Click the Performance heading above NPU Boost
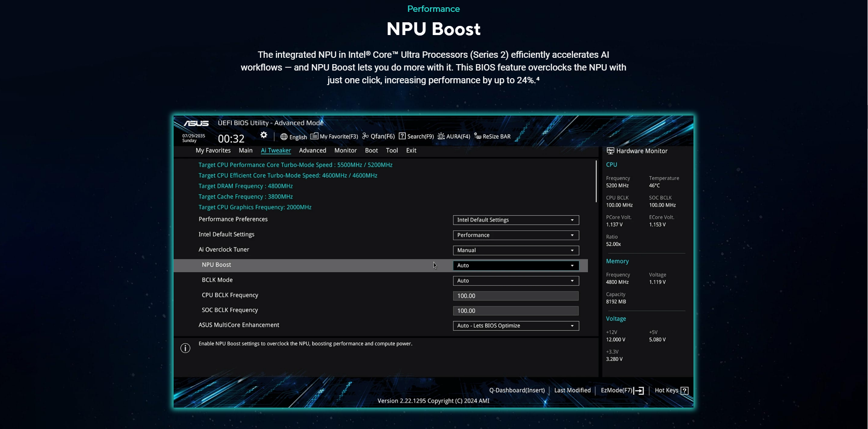This screenshot has width=868, height=429. (434, 9)
